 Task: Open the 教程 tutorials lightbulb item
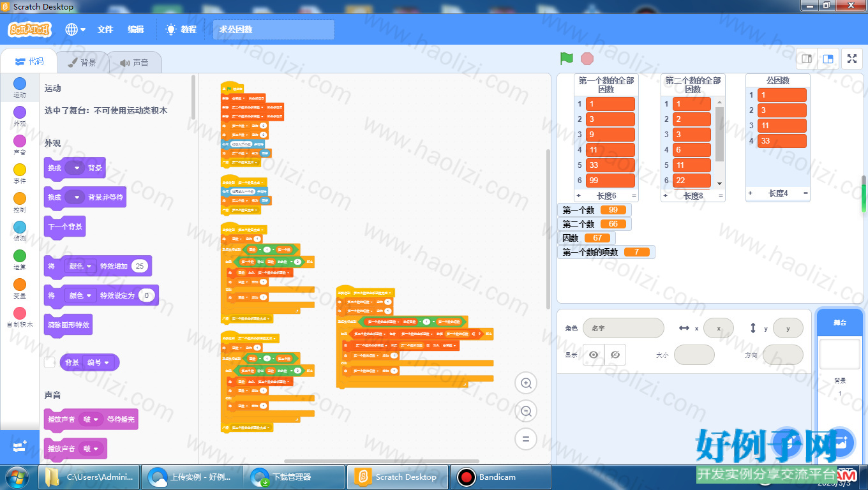coord(181,29)
